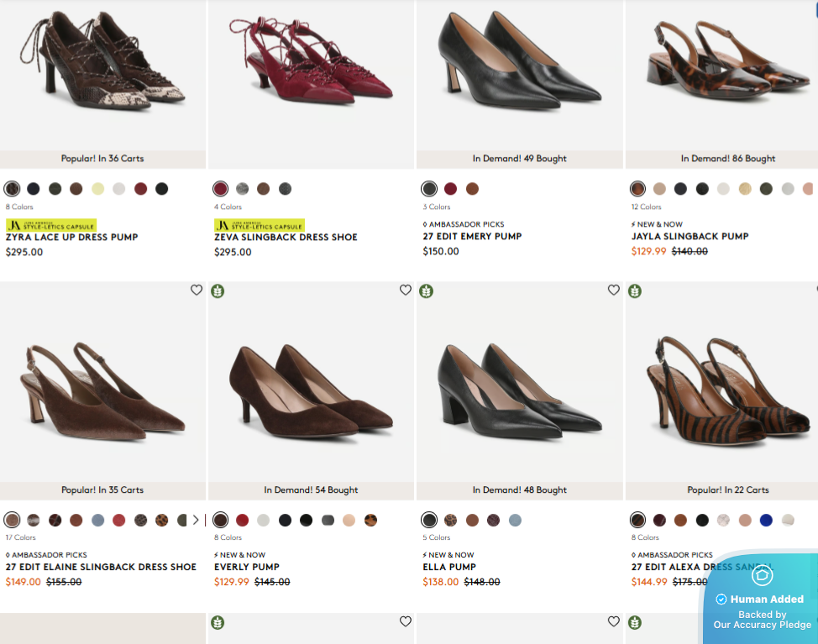Add 27 Edit Elaine Slingback to wishlist with its heart
This screenshot has height=644, width=818.
[x=197, y=290]
